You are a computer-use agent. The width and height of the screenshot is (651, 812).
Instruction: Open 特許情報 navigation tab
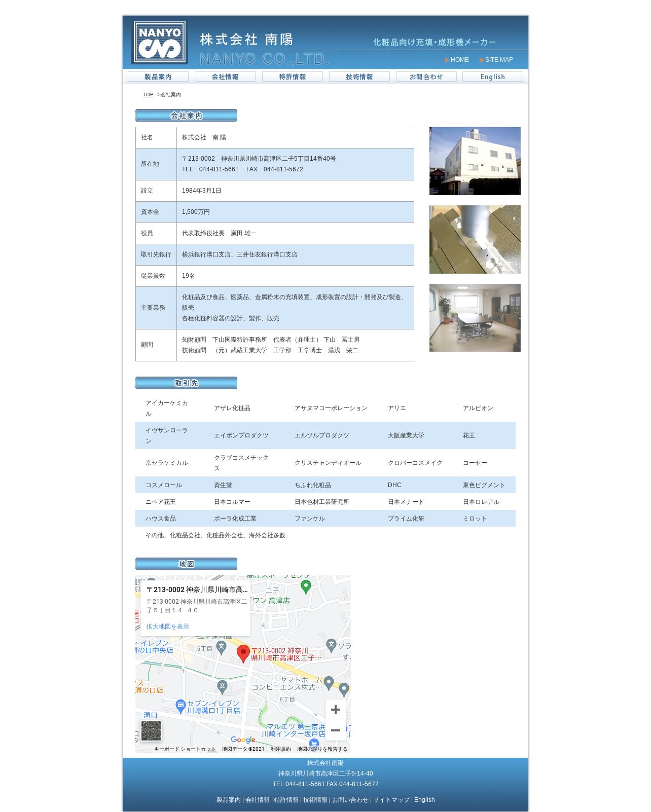pyautogui.click(x=293, y=77)
